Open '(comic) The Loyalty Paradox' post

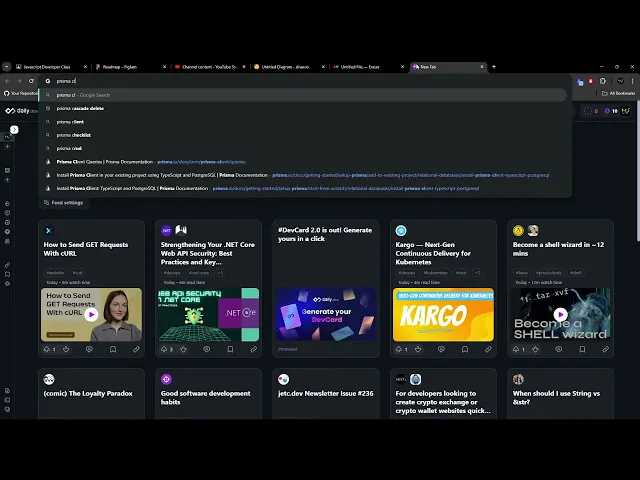88,394
